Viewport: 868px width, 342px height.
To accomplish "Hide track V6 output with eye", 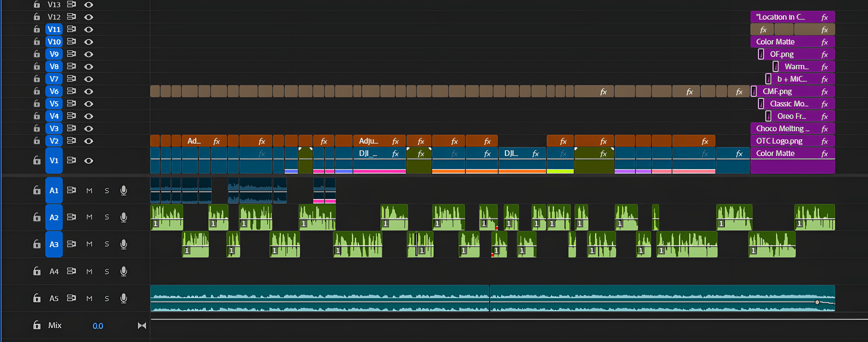I will (x=89, y=92).
